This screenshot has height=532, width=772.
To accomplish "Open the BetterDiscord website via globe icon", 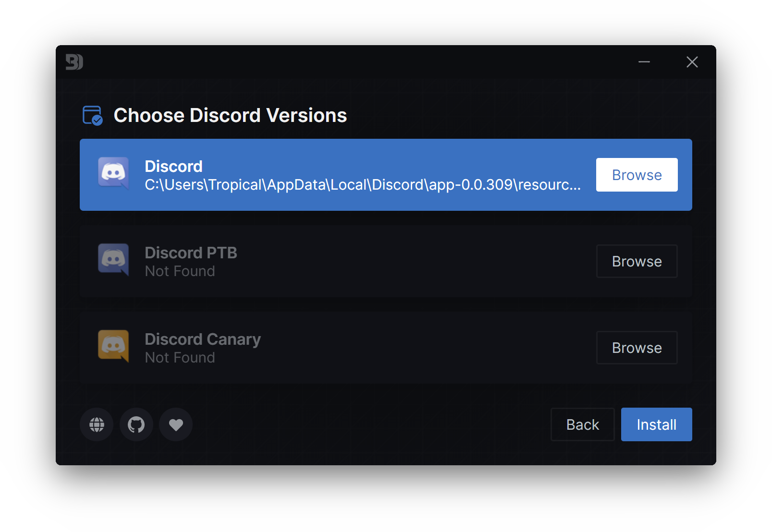I will [x=96, y=424].
